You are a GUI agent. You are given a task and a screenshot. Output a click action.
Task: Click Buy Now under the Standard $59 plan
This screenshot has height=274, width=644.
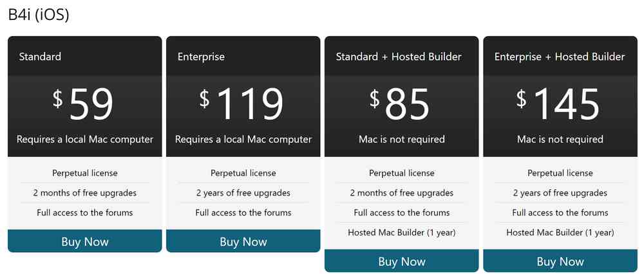84,242
